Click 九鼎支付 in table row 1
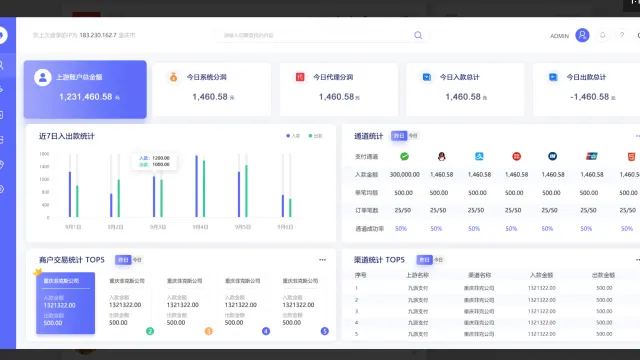Screen dimensions: 640x360 [418, 288]
